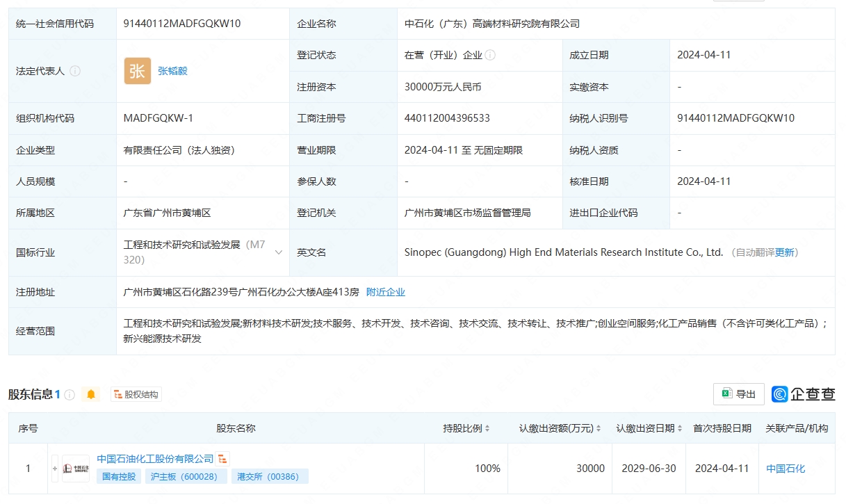Click registration authority 广州市黄埔区市场监督管理局
The image size is (846, 504).
468,213
